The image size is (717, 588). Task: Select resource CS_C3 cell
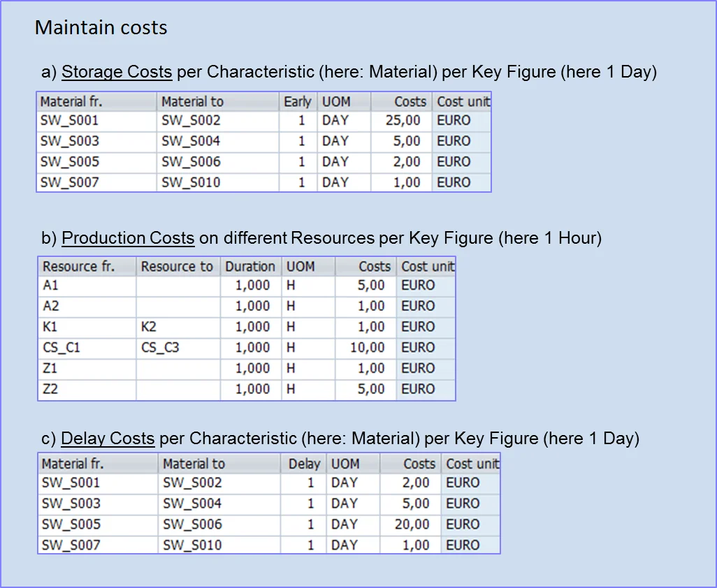tap(178, 348)
